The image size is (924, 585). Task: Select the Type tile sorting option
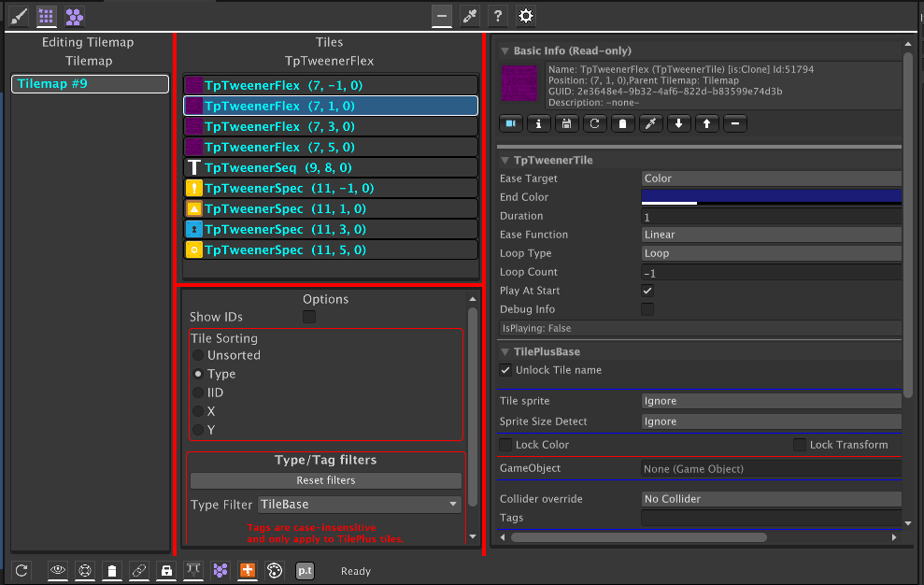[x=198, y=374]
